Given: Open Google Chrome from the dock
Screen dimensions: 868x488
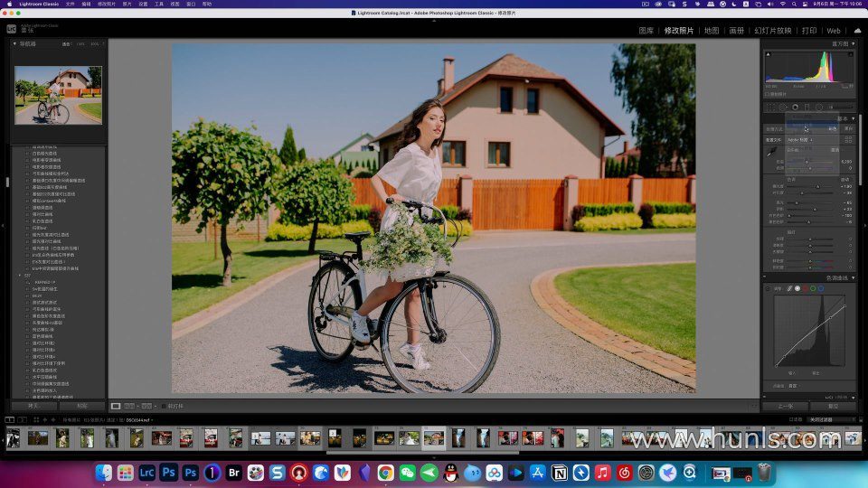Looking at the screenshot, I should click(385, 473).
